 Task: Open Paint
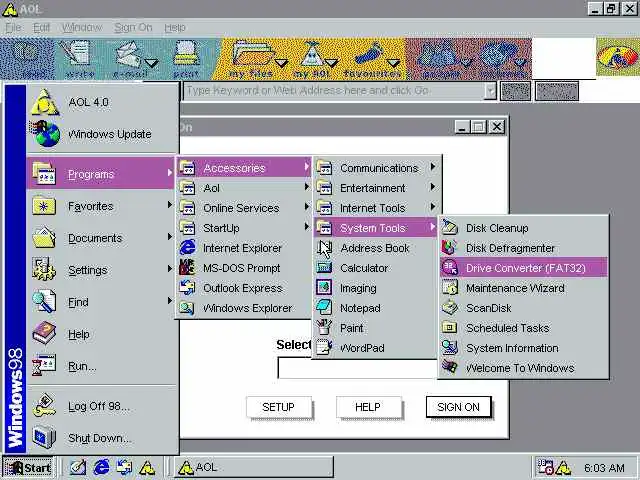click(376, 328)
